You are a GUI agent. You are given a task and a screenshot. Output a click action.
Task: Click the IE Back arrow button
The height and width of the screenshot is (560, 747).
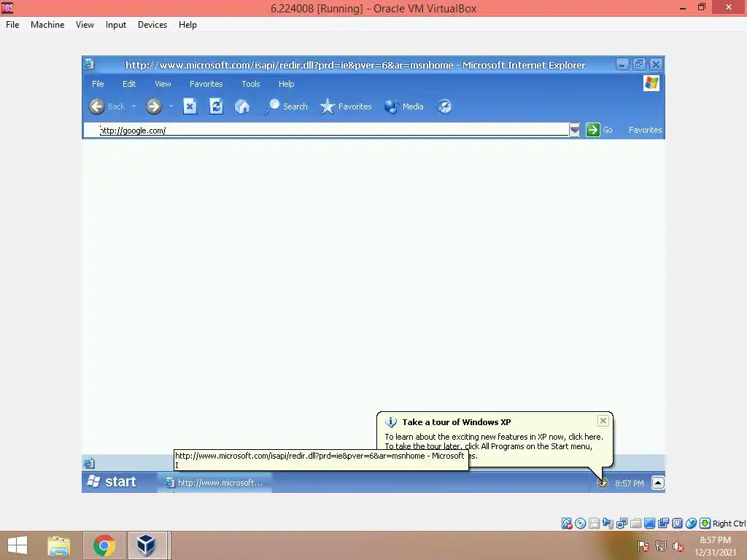(x=97, y=106)
